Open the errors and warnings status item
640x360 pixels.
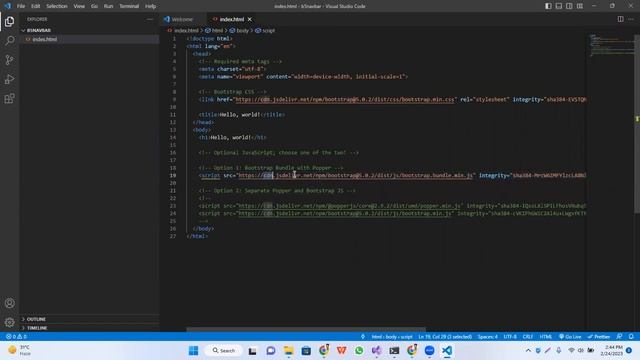coord(16,337)
